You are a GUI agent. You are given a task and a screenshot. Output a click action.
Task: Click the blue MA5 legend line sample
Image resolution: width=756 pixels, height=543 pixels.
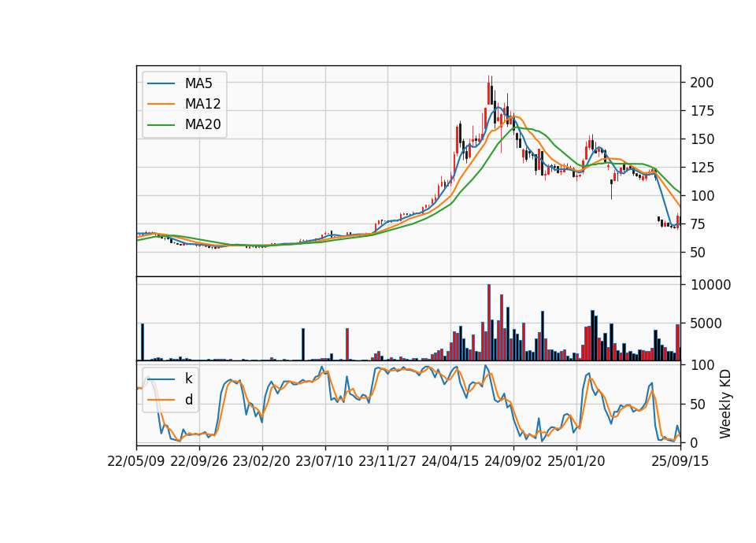click(161, 83)
